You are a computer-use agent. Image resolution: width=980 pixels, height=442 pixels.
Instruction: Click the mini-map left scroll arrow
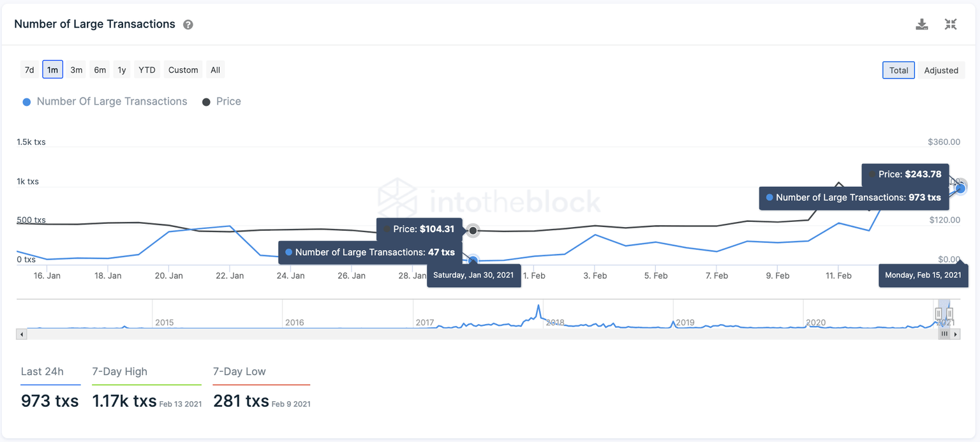click(x=21, y=334)
